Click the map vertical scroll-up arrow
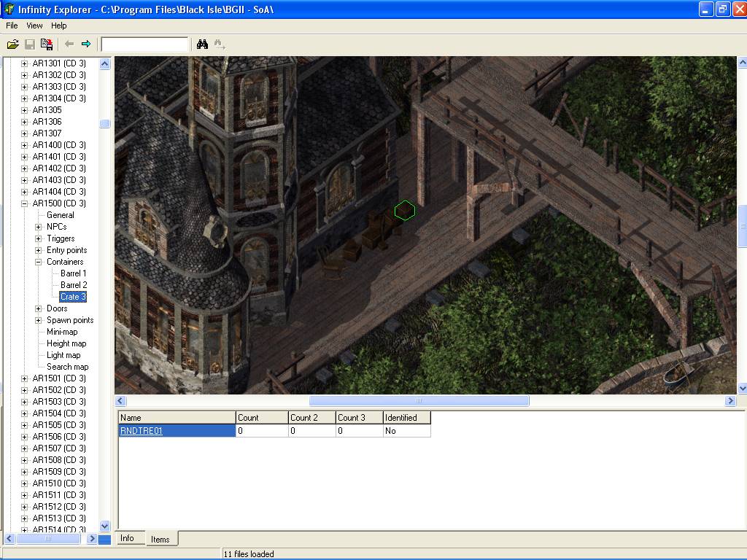 [x=742, y=63]
